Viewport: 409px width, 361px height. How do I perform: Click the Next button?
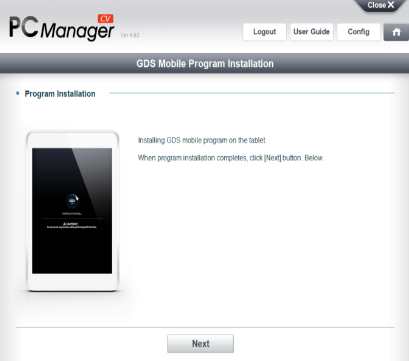(x=200, y=344)
